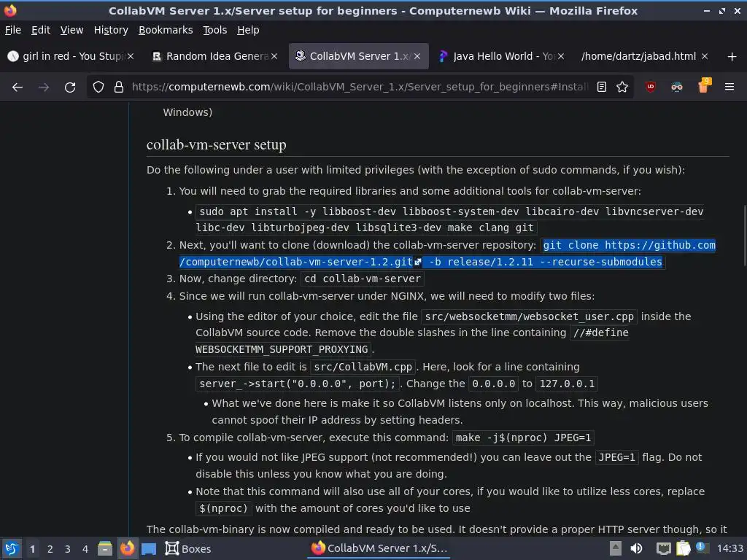Select CollabVM Server taskbar window button

tap(379, 548)
